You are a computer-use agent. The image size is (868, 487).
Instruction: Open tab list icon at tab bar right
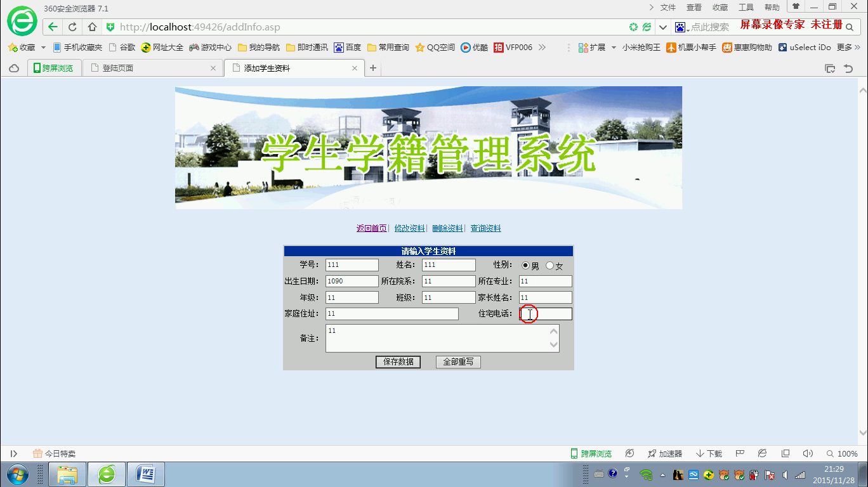pyautogui.click(x=829, y=68)
